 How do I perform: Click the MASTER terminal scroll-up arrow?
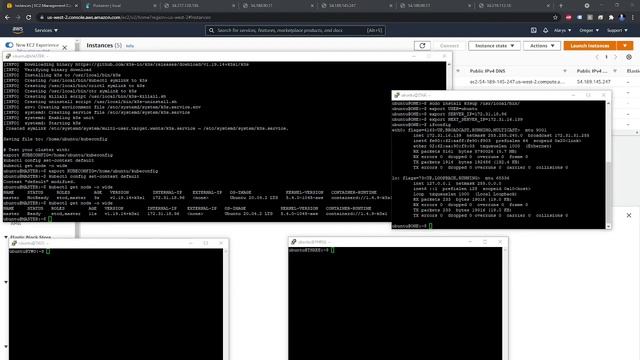coord(449,64)
